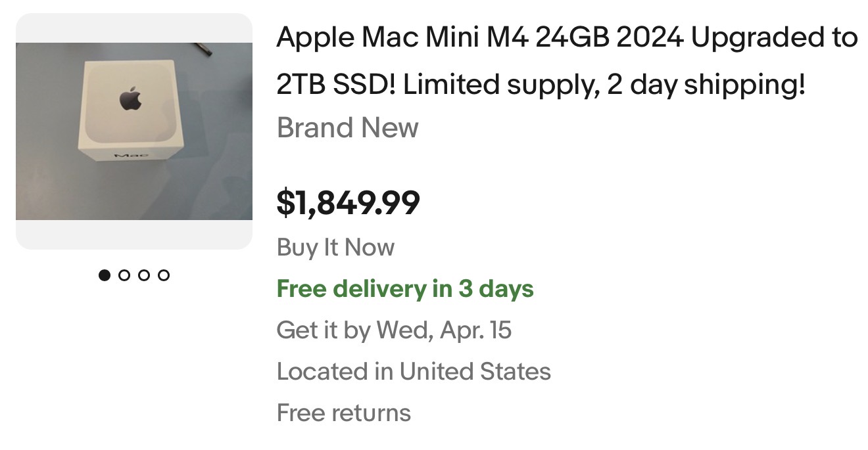Show the third image via carousel dot

click(144, 275)
